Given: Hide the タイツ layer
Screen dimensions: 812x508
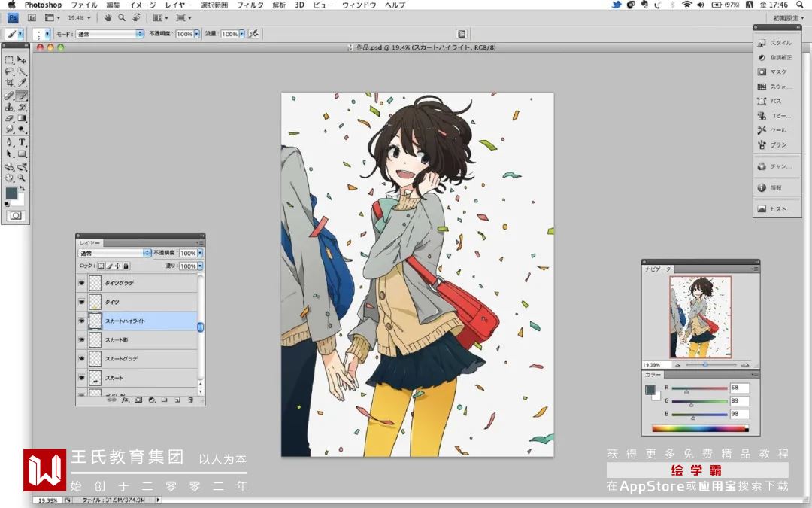Looking at the screenshot, I should pyautogui.click(x=81, y=302).
